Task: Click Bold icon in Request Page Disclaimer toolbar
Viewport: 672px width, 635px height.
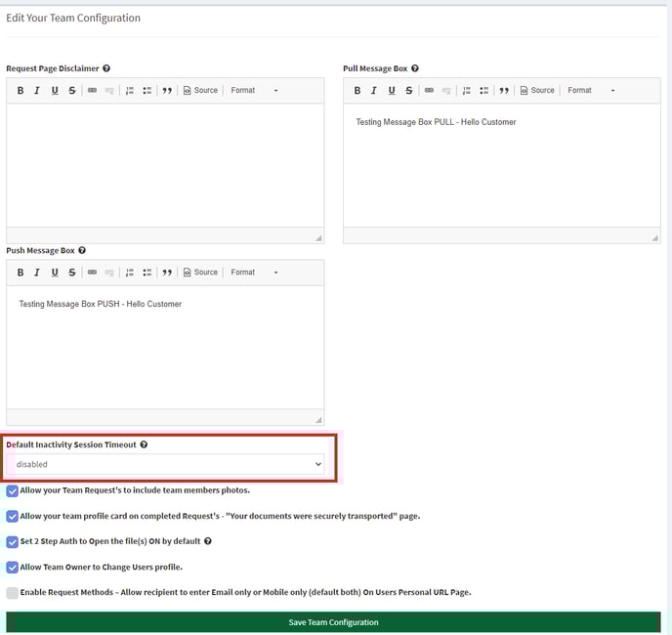Action: tap(20, 91)
